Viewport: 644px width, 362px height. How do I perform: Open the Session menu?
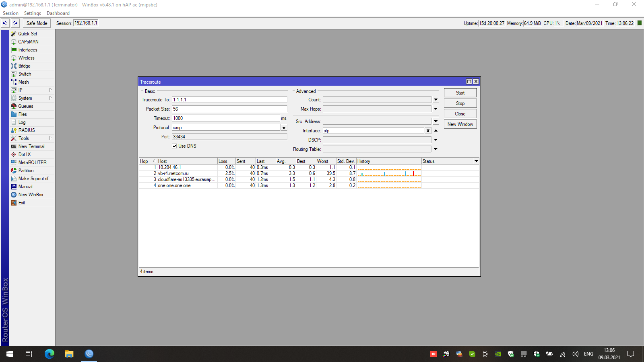11,13
